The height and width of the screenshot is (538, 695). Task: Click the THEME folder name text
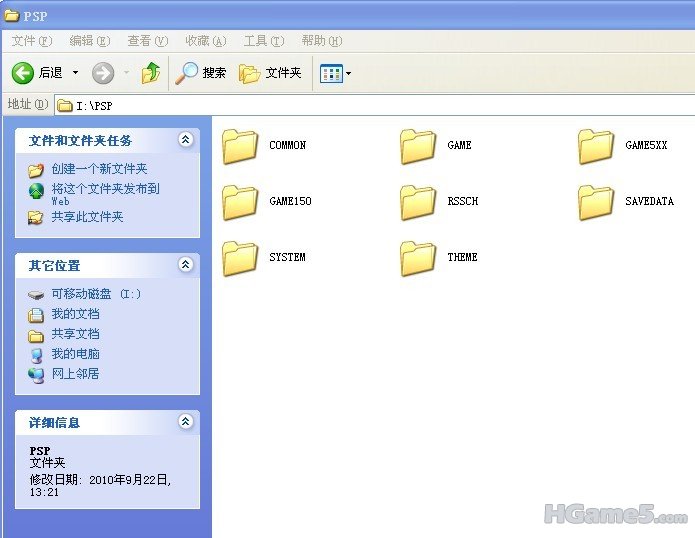pyautogui.click(x=462, y=257)
